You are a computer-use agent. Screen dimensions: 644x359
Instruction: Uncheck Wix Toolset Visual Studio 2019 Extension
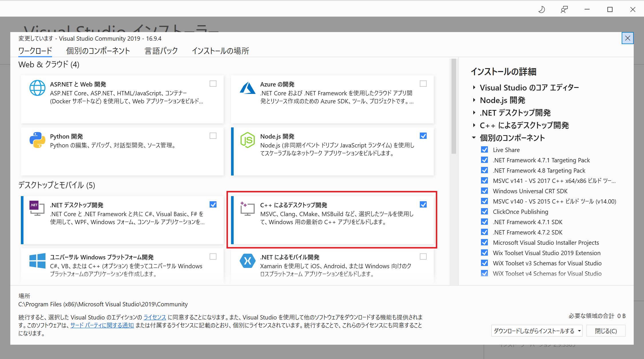(x=484, y=253)
